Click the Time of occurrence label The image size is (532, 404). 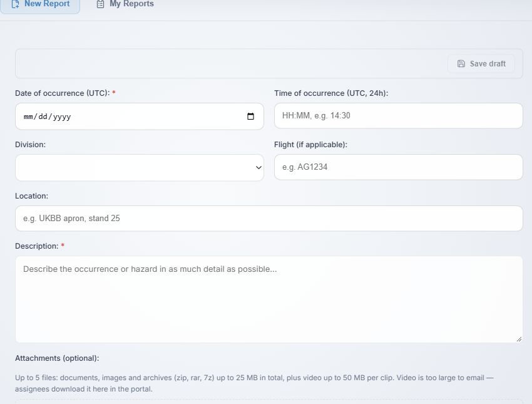coord(331,93)
